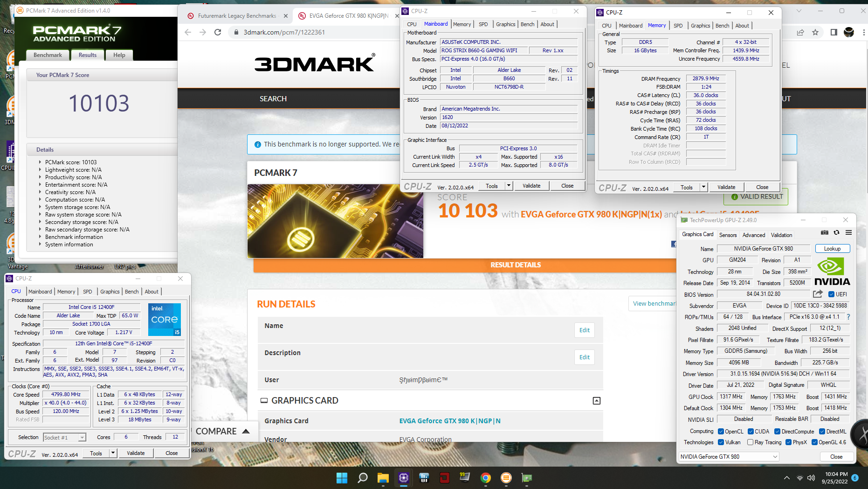Image resolution: width=868 pixels, height=489 pixels.
Task: Toggle the DirectCompute checkbox
Action: pyautogui.click(x=777, y=432)
